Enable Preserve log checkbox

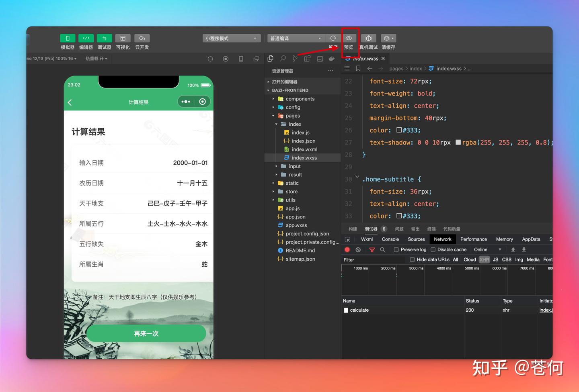click(396, 250)
